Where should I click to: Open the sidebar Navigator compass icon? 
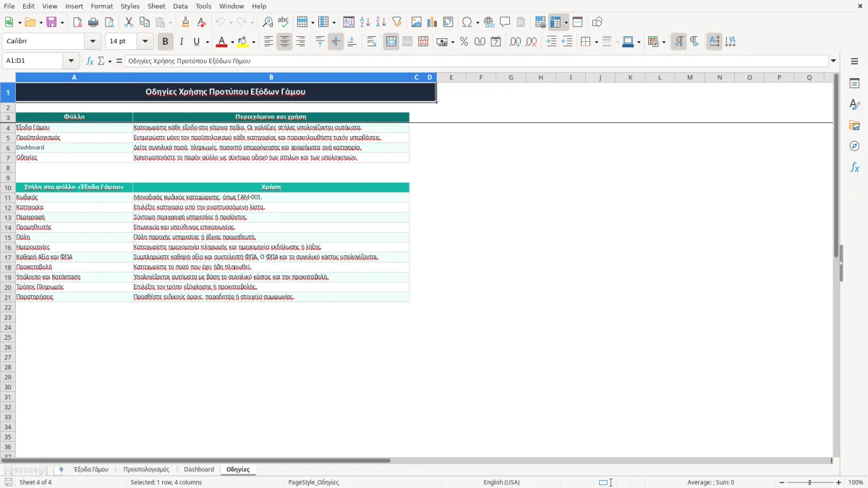pyautogui.click(x=854, y=146)
